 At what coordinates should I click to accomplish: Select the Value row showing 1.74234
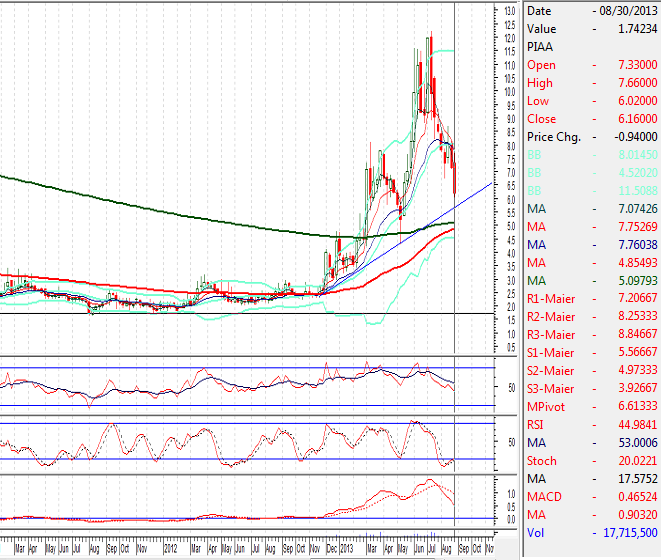tap(590, 29)
